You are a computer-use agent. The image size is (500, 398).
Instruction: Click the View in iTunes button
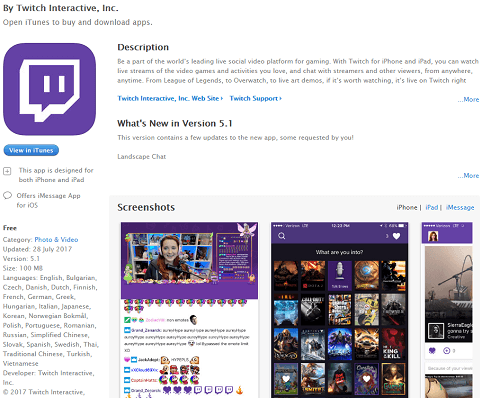click(31, 150)
